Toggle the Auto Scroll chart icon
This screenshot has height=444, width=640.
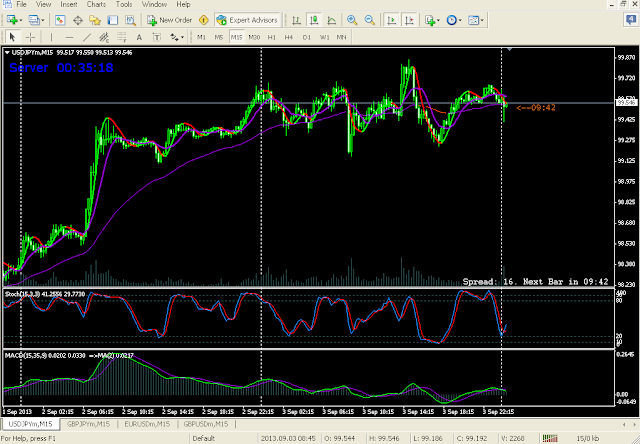click(x=391, y=20)
